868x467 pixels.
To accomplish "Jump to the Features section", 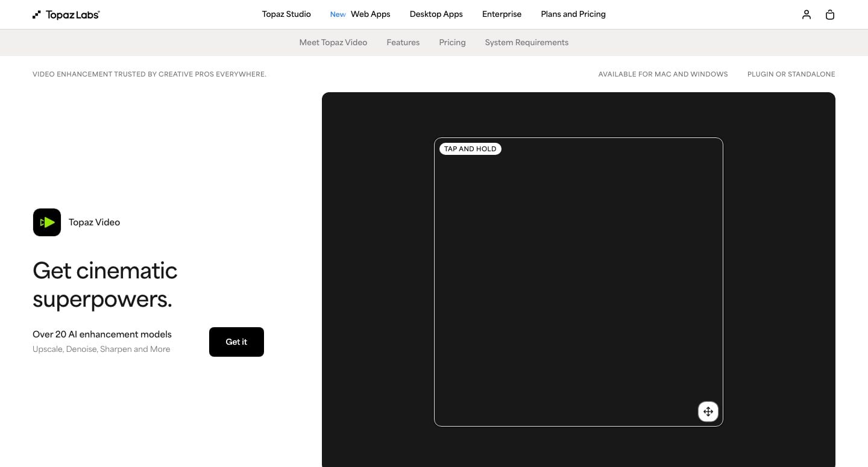I will (403, 42).
